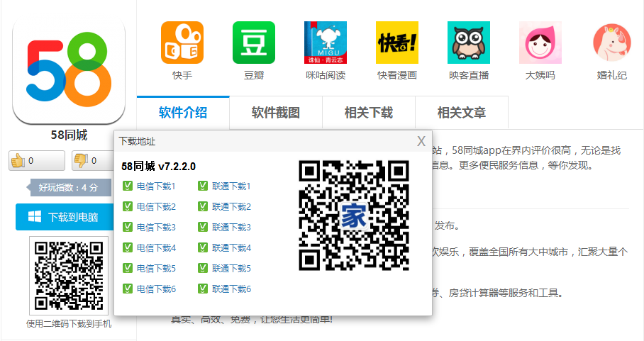This screenshot has width=644, height=341.
Task: Click the green shield beside 联通下载3
Action: (202, 228)
